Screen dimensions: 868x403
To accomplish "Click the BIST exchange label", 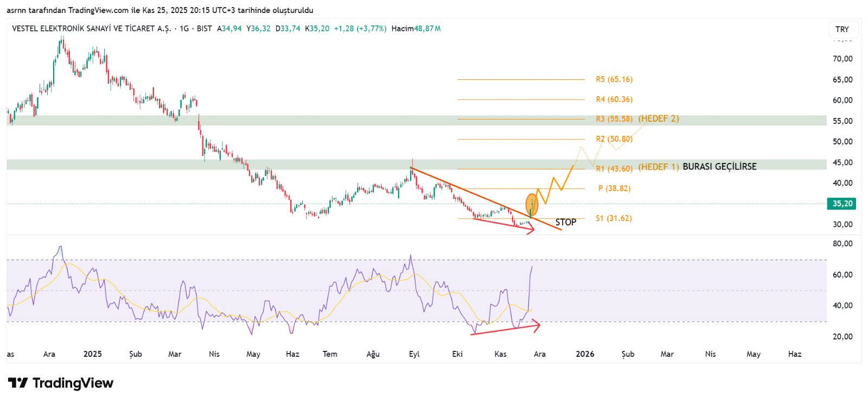I will [x=205, y=28].
